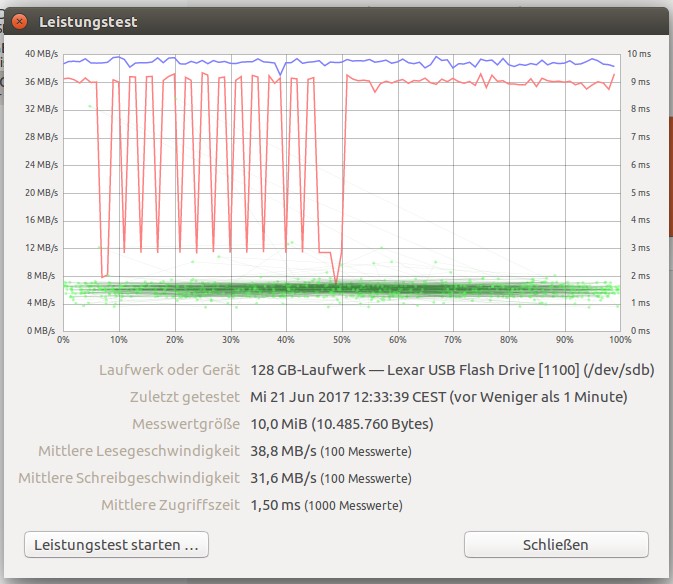This screenshot has width=673, height=584.
Task: Click the 'Mittlere Lesegeschwindigkeit' label
Action: (139, 451)
